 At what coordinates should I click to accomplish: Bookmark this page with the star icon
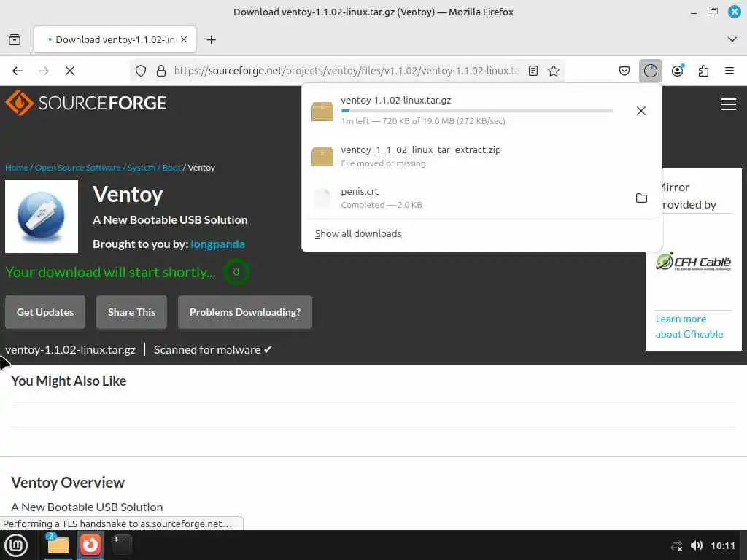pos(554,71)
